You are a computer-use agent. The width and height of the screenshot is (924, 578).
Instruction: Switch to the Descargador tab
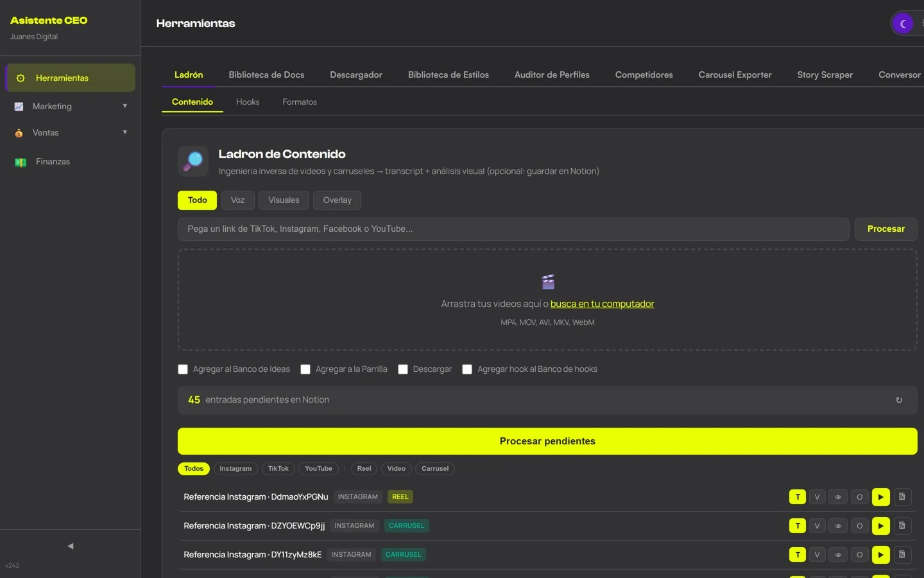click(356, 75)
